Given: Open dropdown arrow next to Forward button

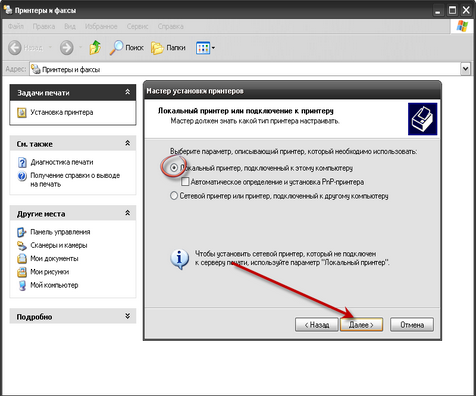Looking at the screenshot, I should (x=80, y=48).
